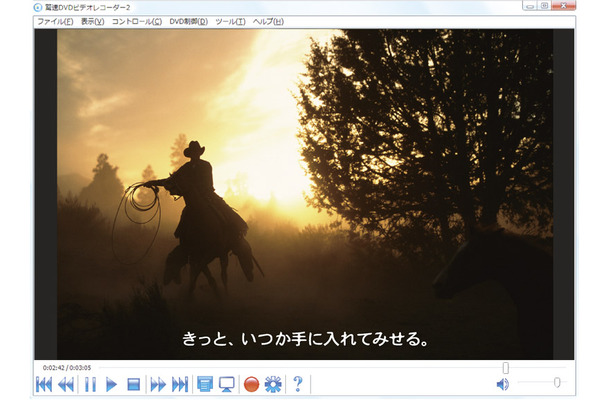
Task: Open the ヘルプ(H) menu
Action: (268, 21)
